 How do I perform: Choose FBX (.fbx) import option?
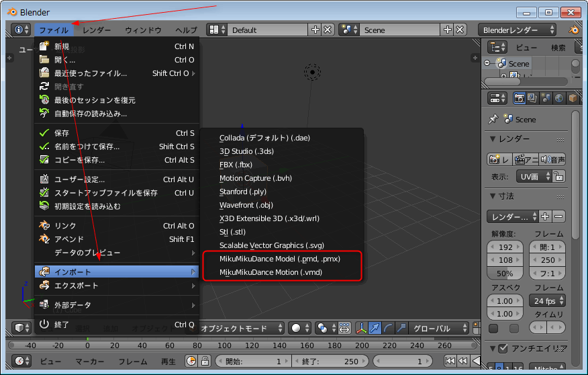pyautogui.click(x=236, y=165)
